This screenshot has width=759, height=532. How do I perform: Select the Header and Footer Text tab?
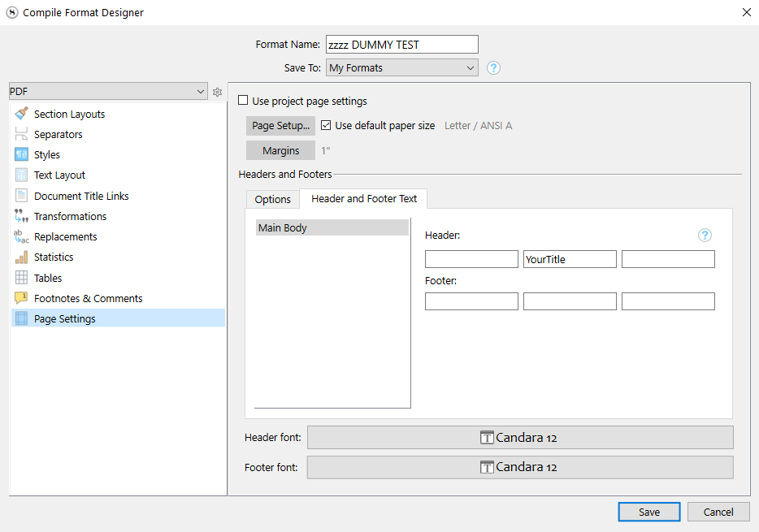[363, 199]
